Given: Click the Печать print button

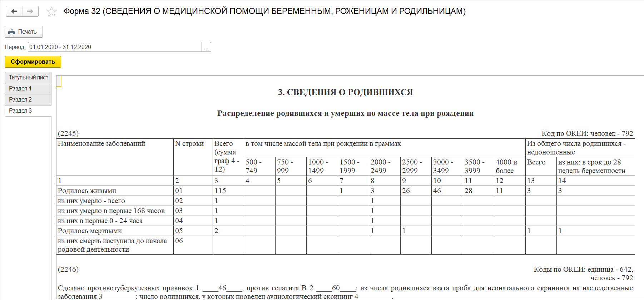Looking at the screenshot, I should (24, 32).
